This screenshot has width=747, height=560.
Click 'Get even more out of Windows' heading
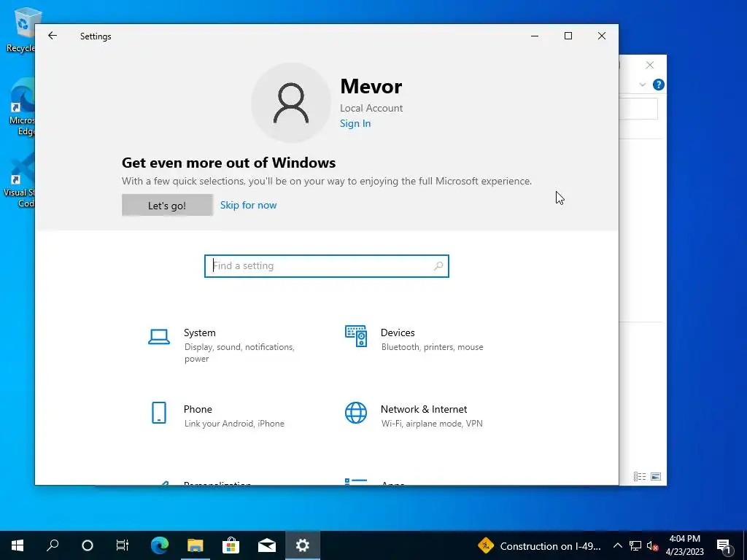pyautogui.click(x=228, y=163)
